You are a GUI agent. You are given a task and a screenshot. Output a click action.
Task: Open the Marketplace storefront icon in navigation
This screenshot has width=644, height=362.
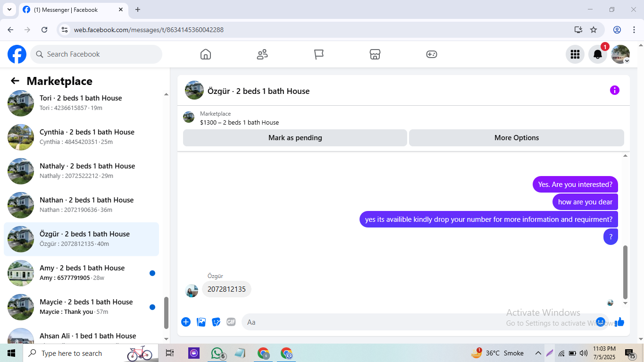375,54
